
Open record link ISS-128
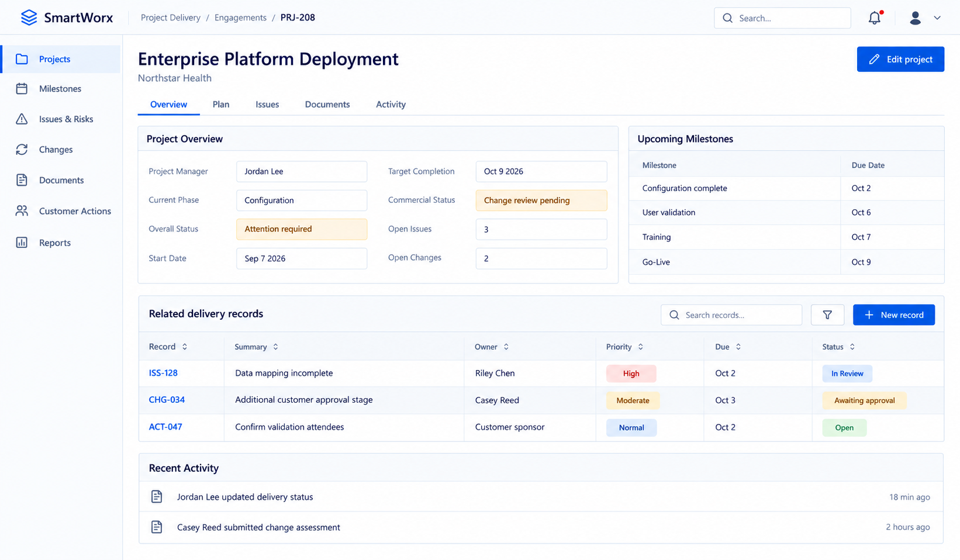163,373
